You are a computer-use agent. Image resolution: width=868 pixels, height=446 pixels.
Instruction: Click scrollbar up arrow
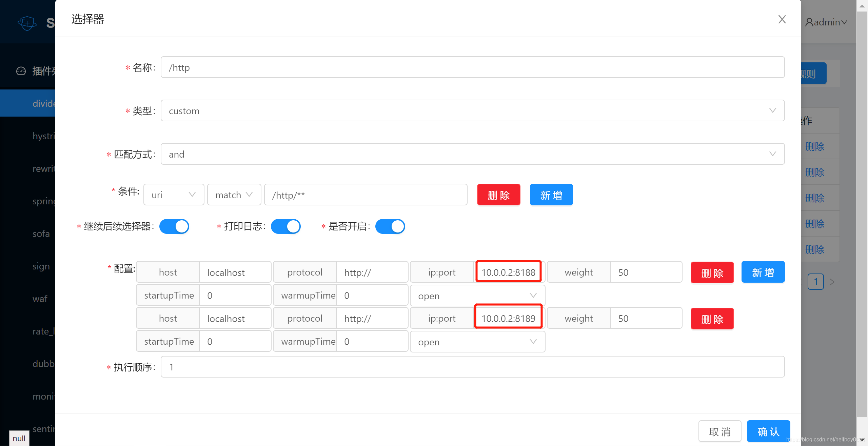tap(862, 6)
